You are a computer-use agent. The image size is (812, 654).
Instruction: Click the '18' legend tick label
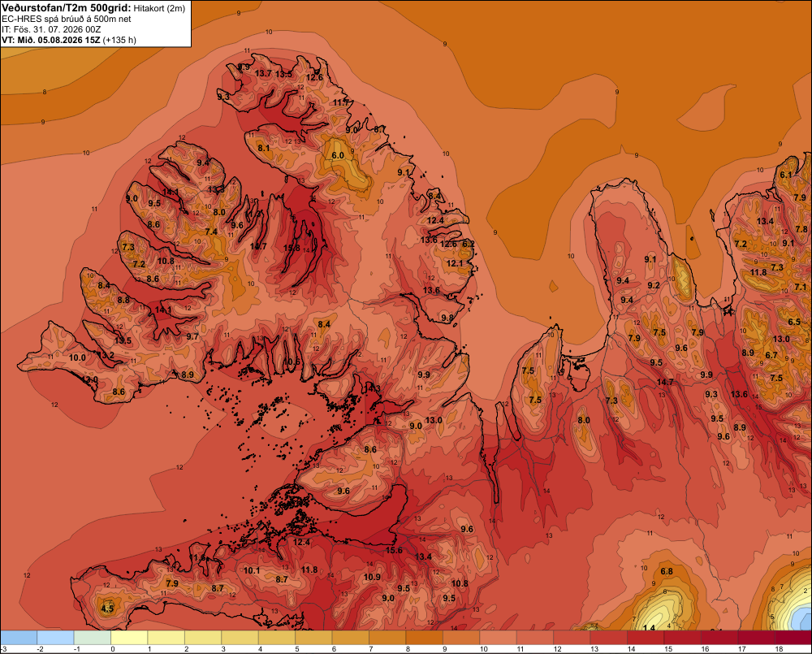(x=779, y=649)
